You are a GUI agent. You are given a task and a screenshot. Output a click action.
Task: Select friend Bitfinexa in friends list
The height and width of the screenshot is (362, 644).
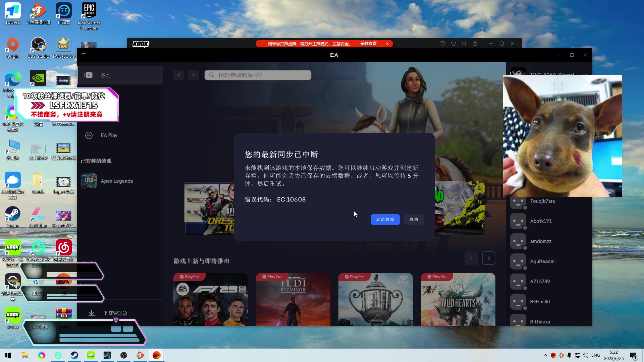tap(549, 320)
